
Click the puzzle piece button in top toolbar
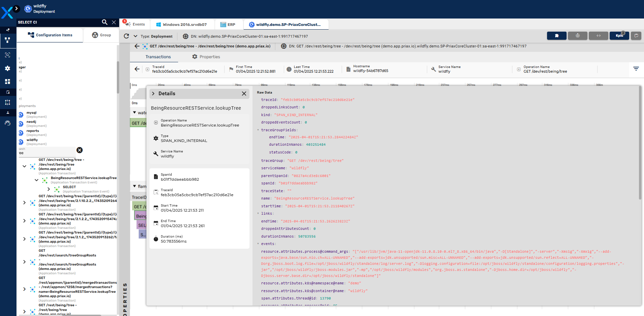pos(556,36)
